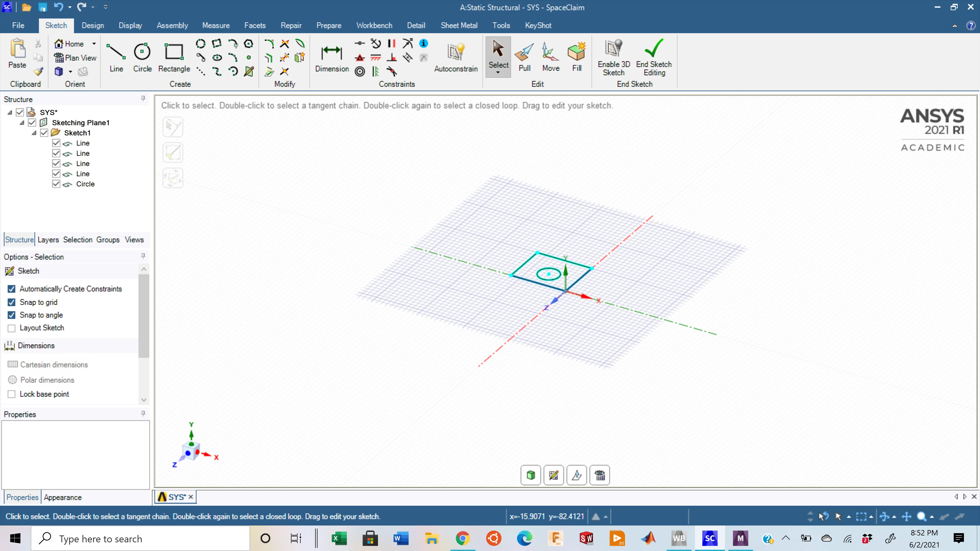Disable Snap to grid
980x551 pixels.
click(11, 302)
